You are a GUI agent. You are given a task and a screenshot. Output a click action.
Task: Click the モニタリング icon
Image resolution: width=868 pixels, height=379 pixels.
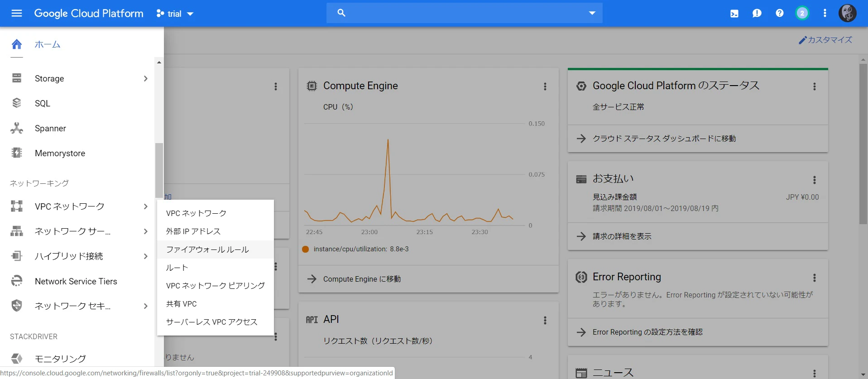coord(17,358)
